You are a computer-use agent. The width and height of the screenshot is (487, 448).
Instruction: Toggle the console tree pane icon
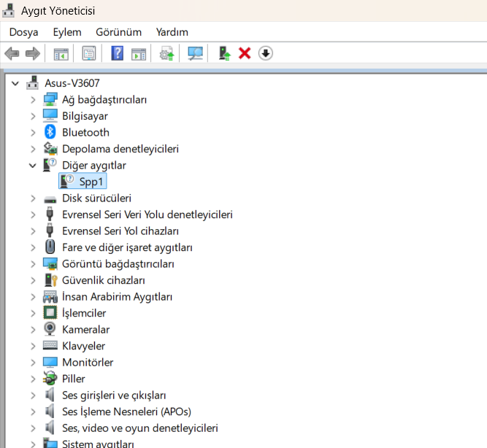click(61, 53)
